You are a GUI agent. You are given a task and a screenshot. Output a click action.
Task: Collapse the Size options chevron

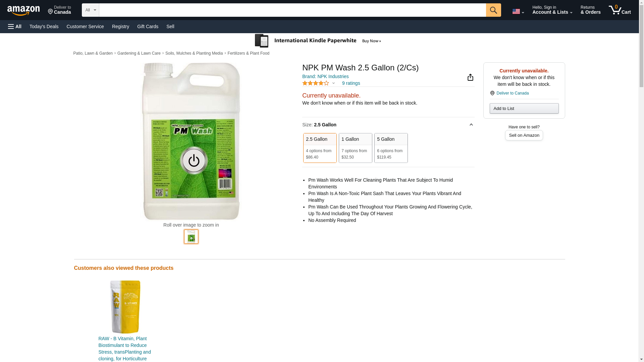471,125
